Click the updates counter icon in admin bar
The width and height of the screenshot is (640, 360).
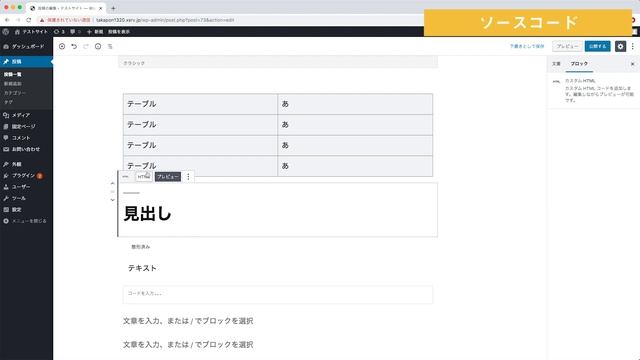tap(59, 31)
